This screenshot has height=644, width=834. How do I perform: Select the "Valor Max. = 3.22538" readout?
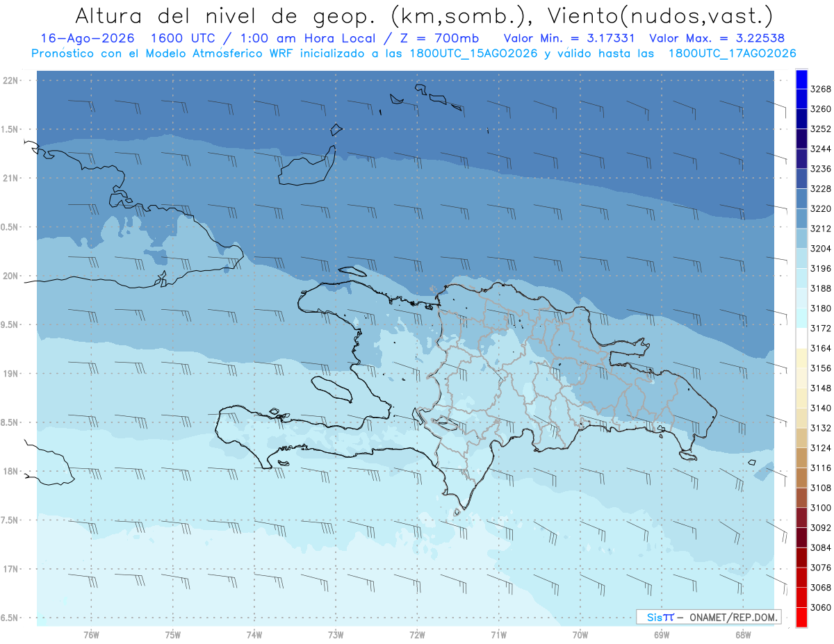(x=717, y=38)
